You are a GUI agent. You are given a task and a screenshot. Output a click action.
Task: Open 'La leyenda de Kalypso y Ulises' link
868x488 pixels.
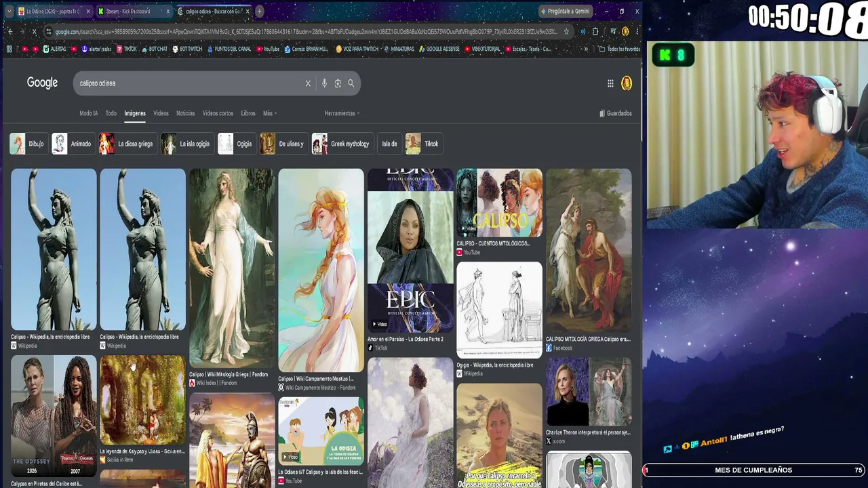pyautogui.click(x=142, y=451)
